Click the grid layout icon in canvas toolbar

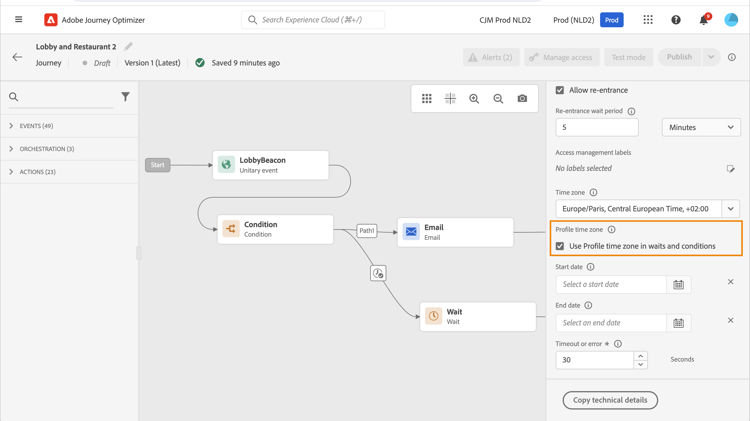427,99
